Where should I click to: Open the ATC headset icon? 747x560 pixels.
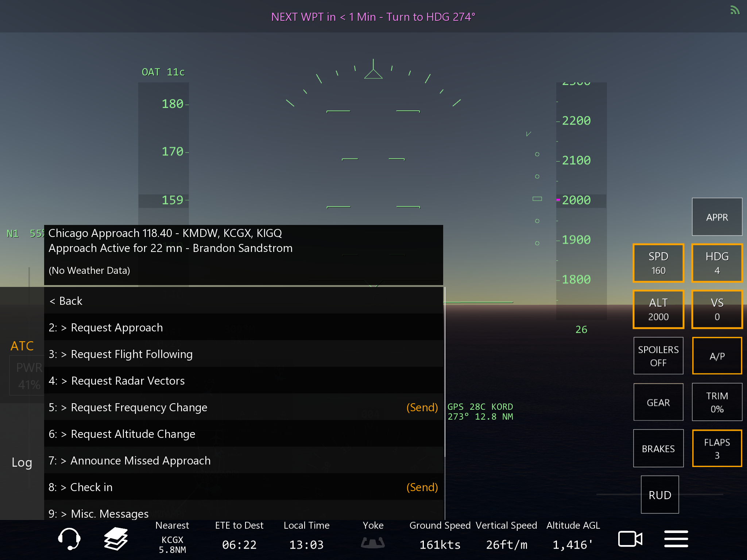tap(69, 538)
